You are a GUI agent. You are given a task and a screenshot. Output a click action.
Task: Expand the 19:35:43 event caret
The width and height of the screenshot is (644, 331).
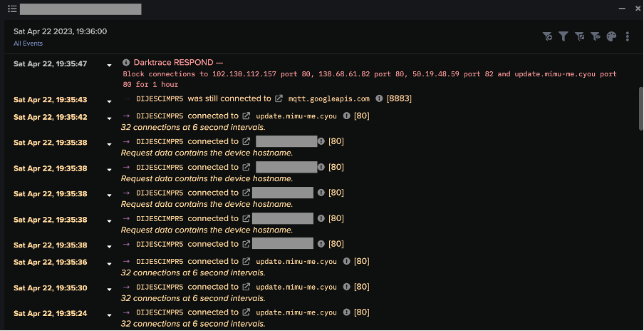(x=109, y=101)
